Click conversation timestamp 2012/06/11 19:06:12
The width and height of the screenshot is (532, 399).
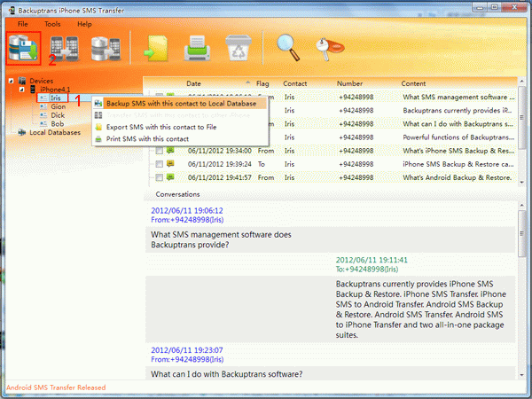coord(186,211)
